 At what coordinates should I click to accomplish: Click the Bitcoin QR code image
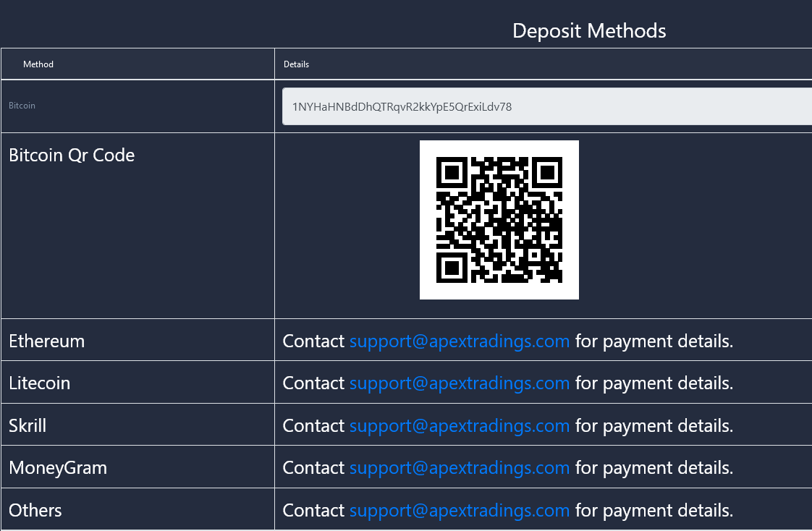(x=499, y=220)
